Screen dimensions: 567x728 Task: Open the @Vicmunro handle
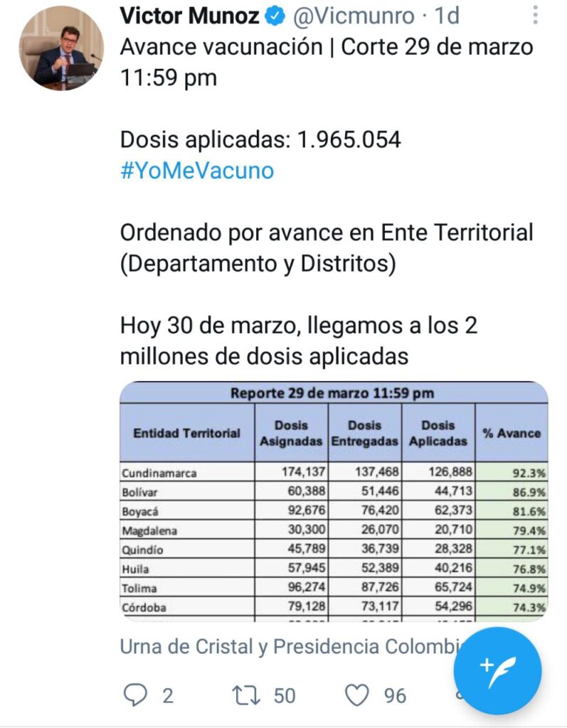[x=353, y=15]
